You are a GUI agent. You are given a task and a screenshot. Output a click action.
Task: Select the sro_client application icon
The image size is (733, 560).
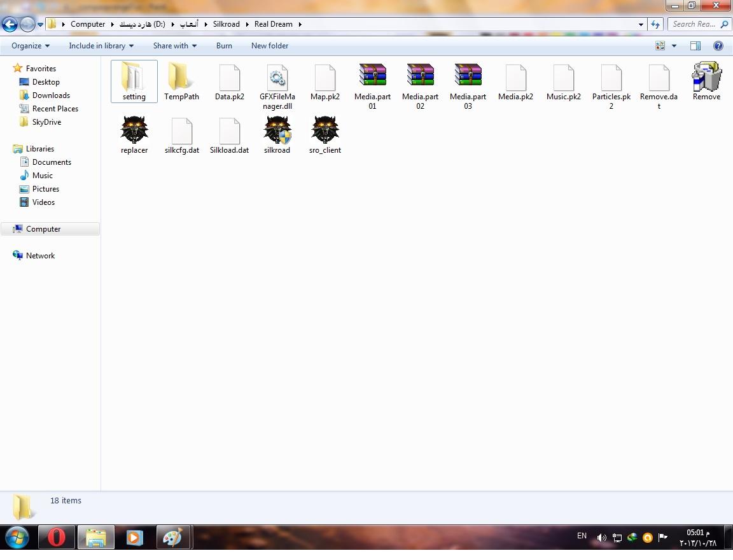[325, 129]
